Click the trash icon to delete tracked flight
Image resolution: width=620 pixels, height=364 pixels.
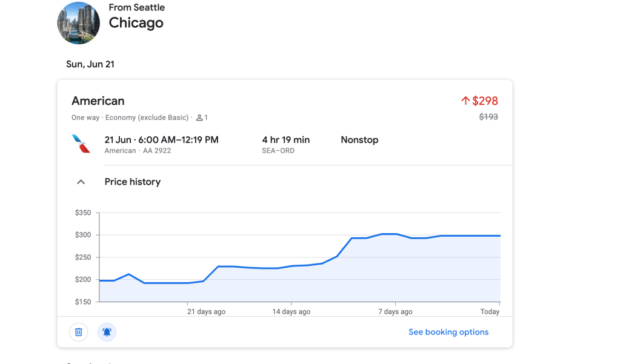point(79,332)
